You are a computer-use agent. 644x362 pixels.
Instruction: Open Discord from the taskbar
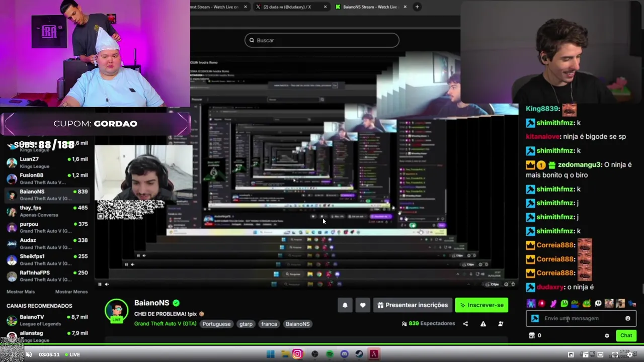click(344, 354)
